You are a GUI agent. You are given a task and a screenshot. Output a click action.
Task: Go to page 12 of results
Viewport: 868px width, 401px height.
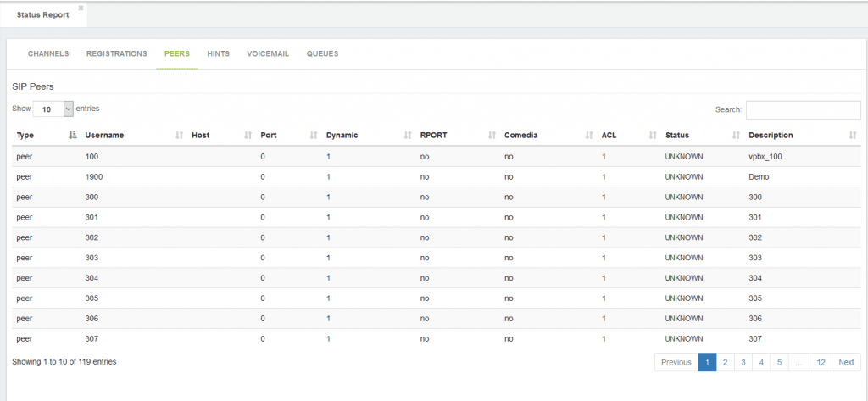pos(821,362)
